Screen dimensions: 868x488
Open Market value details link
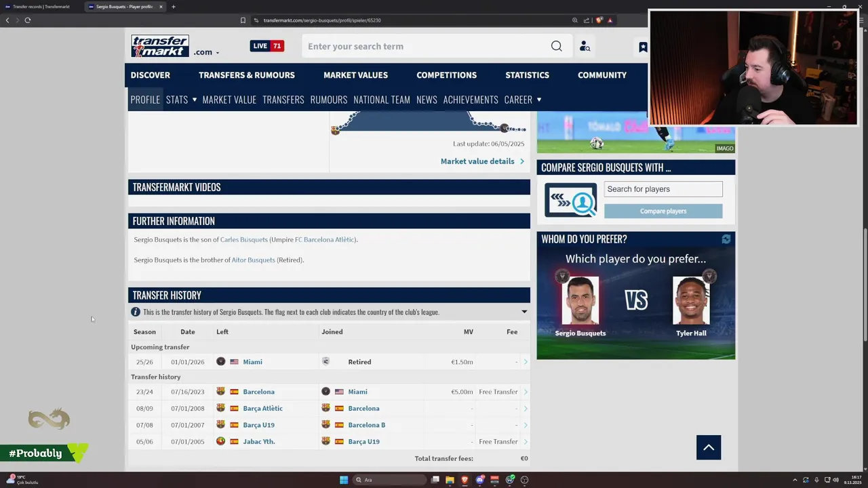[x=482, y=161]
